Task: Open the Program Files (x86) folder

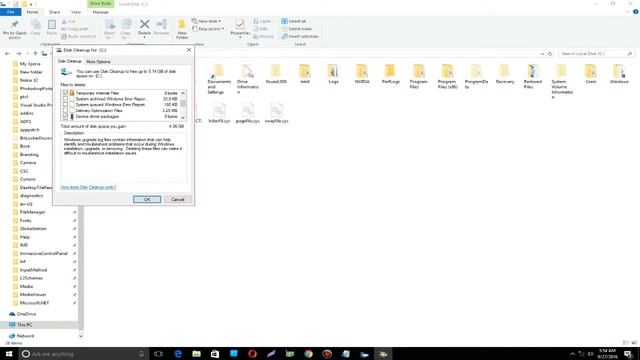Action: (447, 77)
